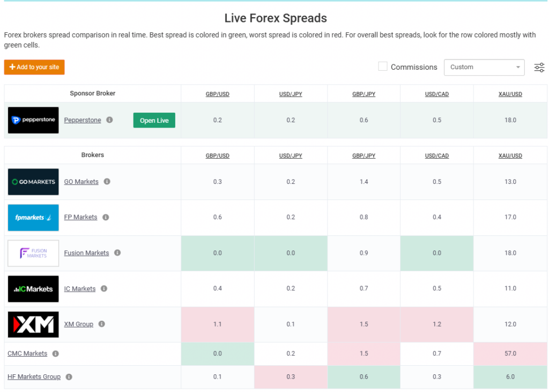Click the Brokers column header
Screen dimensions: 549x392
[x=92, y=155]
